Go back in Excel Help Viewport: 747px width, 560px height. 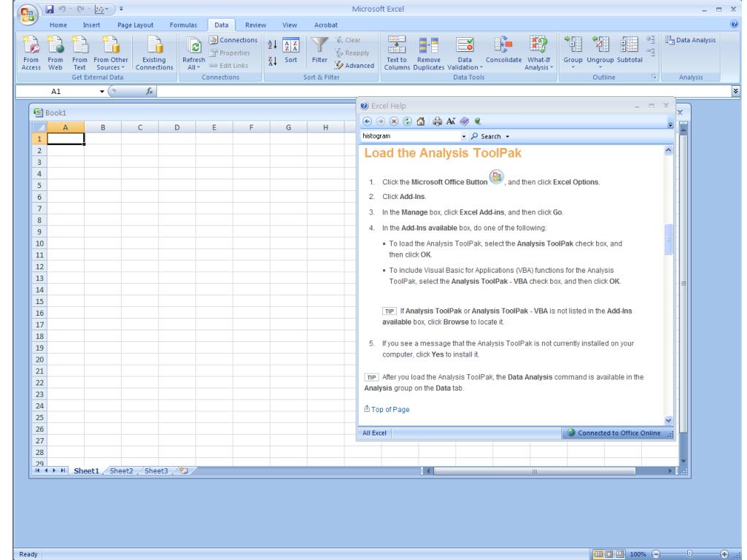tap(367, 122)
